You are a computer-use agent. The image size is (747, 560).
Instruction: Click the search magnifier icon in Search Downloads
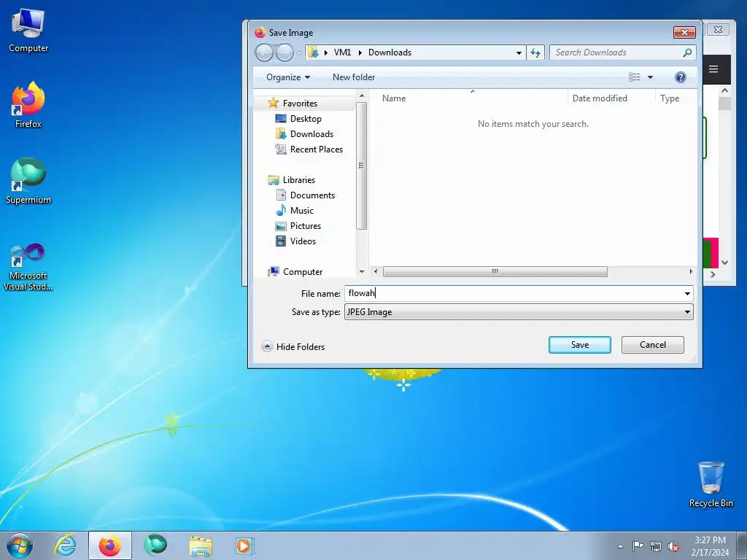coord(687,52)
